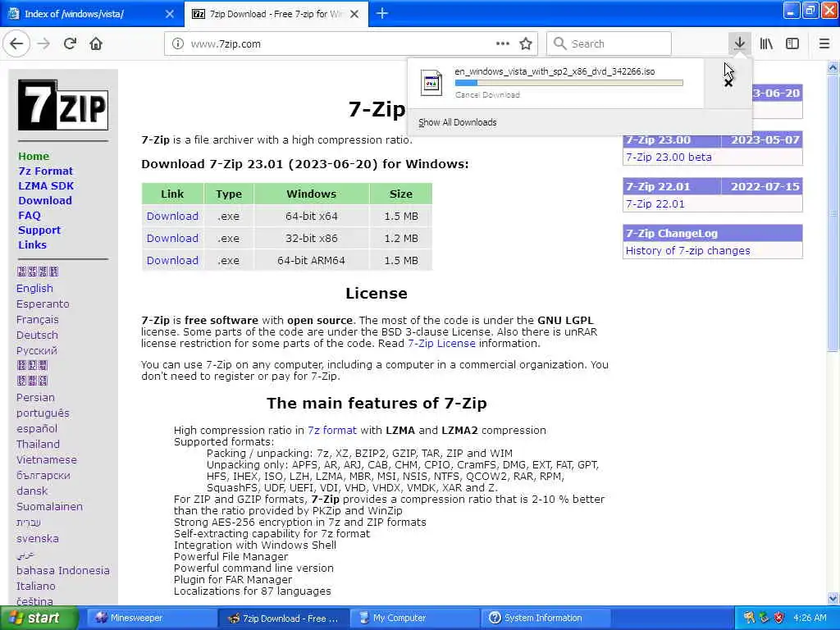840x630 pixels.
Task: Click the ISO file icon in downloads
Action: point(431,83)
